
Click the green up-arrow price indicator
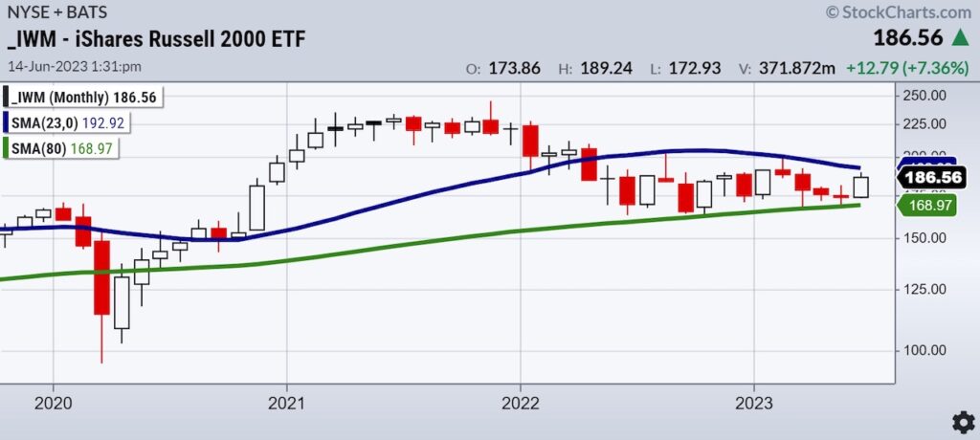tap(960, 38)
